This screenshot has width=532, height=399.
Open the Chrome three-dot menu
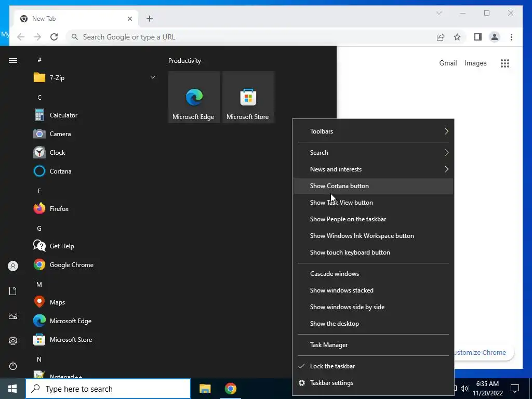(x=511, y=37)
